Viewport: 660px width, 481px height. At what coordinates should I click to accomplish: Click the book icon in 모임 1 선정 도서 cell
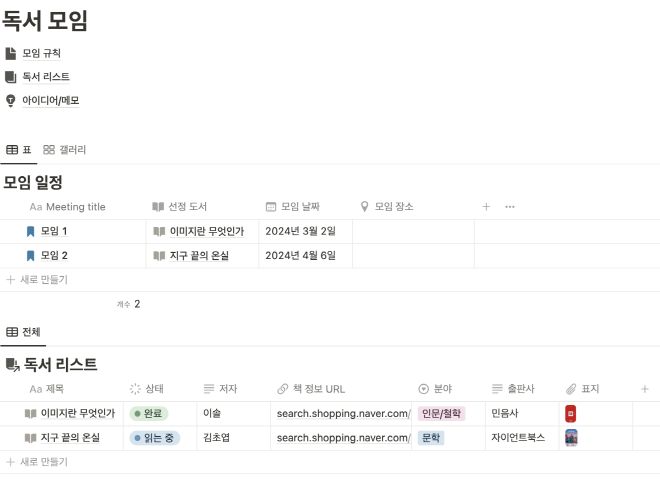click(159, 231)
